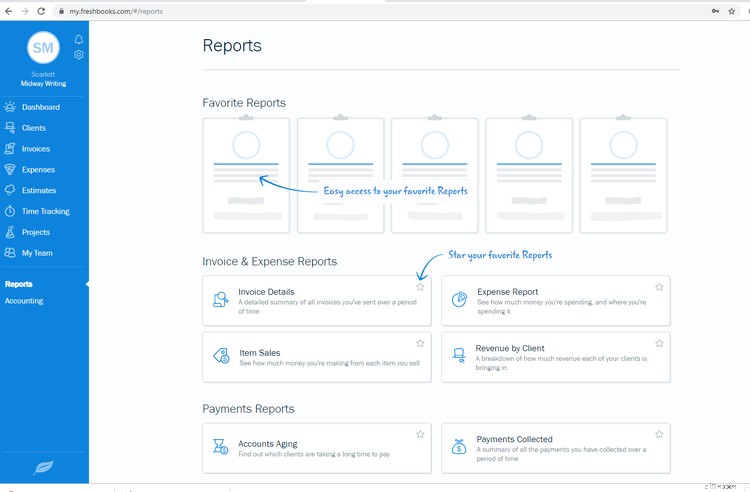Open the settings gear icon
Image resolution: width=750 pixels, height=492 pixels.
pyautogui.click(x=79, y=55)
